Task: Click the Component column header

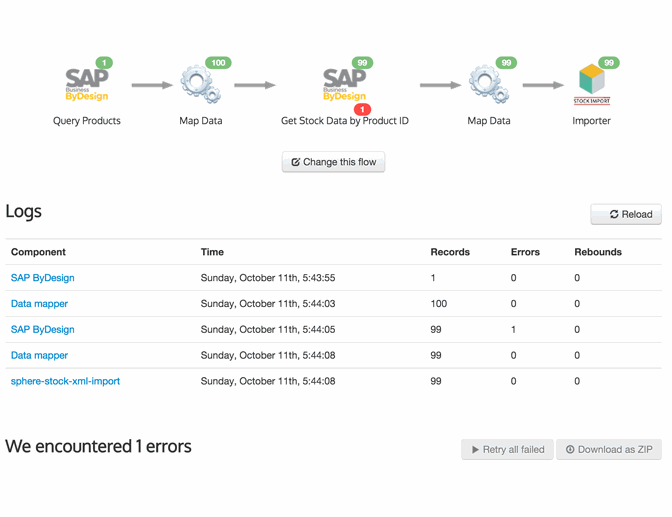Action: (x=38, y=252)
